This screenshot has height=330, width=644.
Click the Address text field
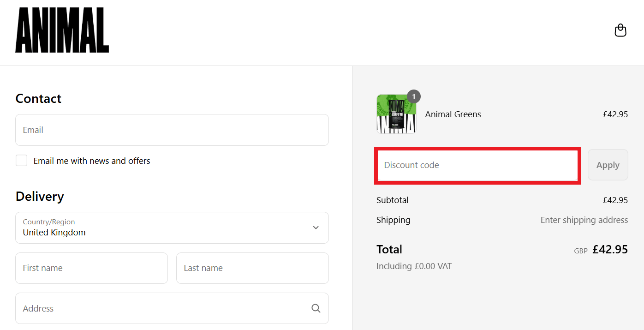pyautogui.click(x=161, y=308)
